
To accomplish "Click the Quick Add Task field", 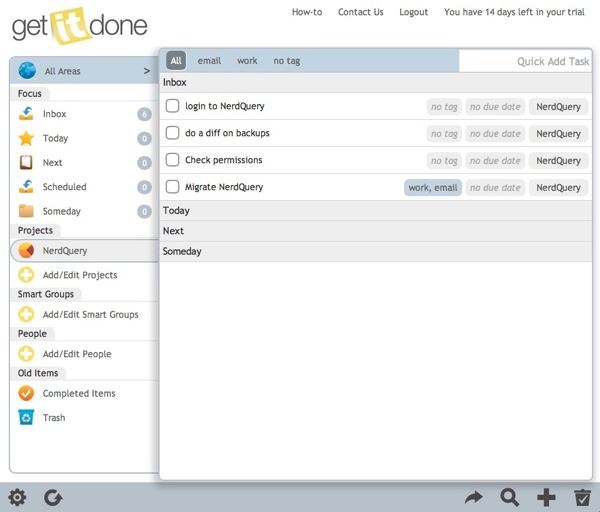I will click(525, 61).
